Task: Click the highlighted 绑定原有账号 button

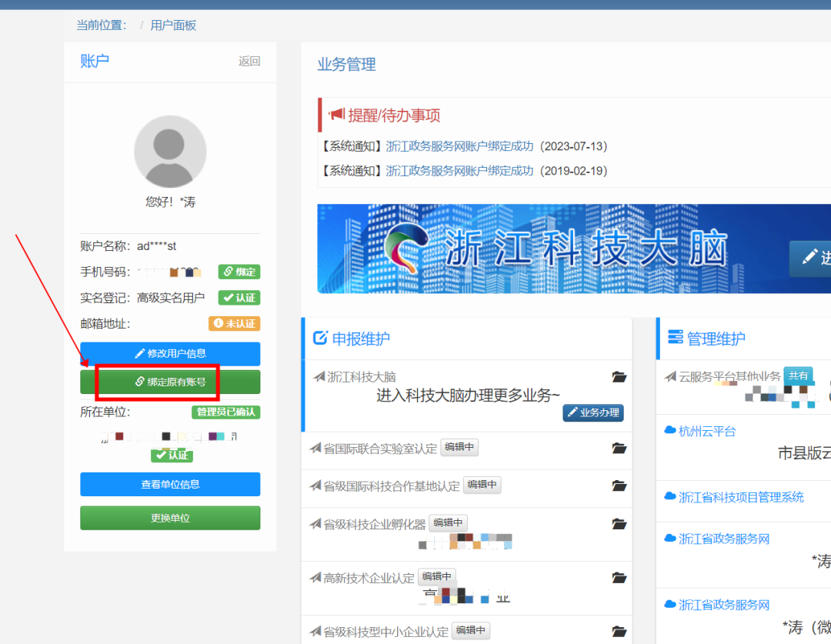Action: click(x=170, y=382)
